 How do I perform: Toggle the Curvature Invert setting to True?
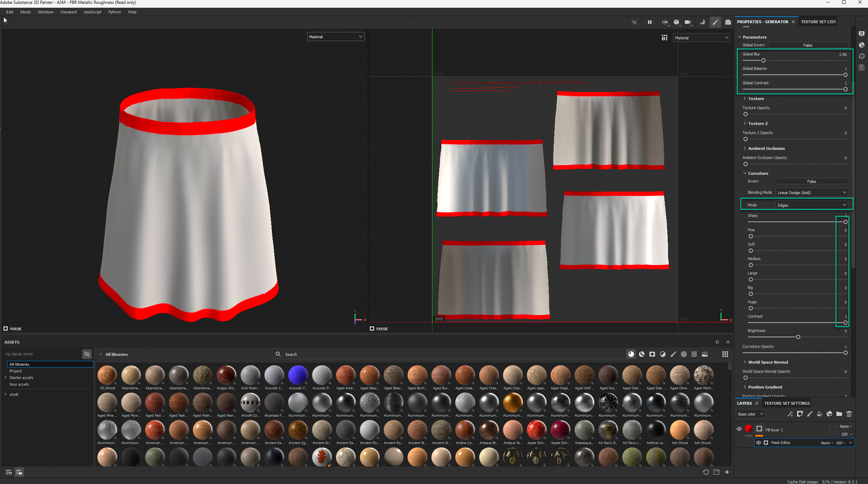[812, 181]
